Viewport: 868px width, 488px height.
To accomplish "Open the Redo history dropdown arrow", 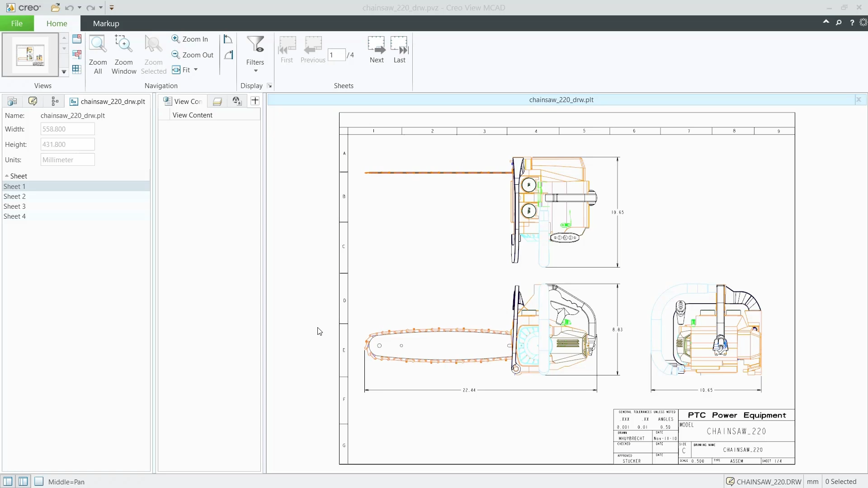I will pos(101,8).
